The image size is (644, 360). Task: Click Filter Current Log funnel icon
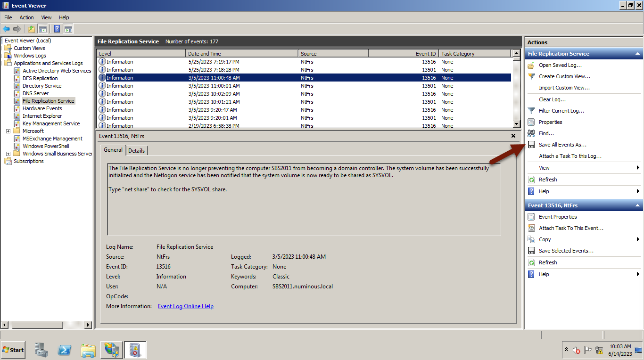(x=531, y=111)
